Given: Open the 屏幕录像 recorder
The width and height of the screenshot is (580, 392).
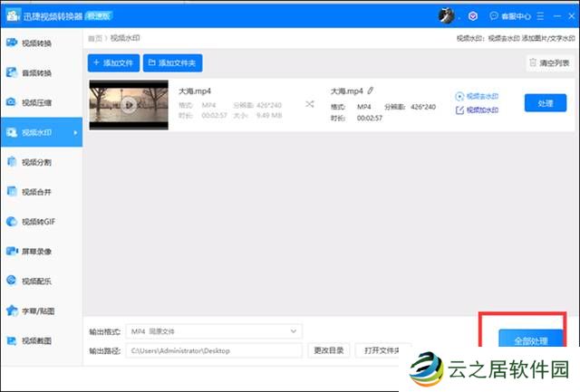Looking at the screenshot, I should pos(36,252).
